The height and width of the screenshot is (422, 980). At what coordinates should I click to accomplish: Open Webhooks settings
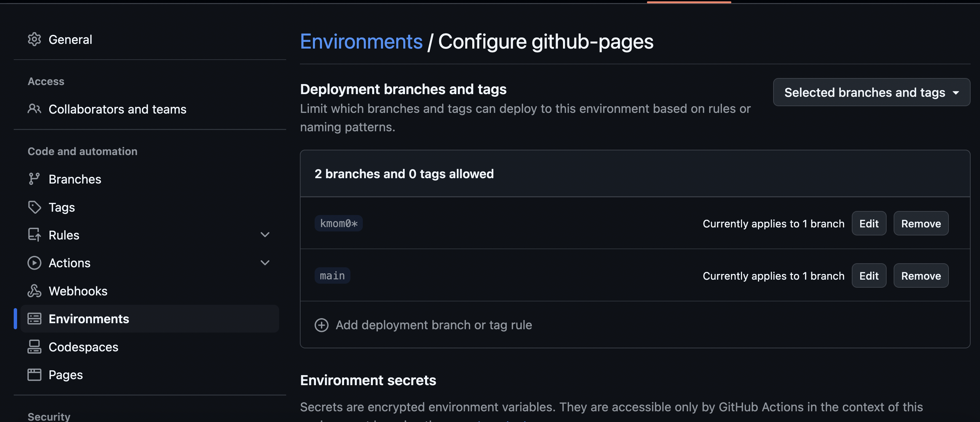[150, 291]
